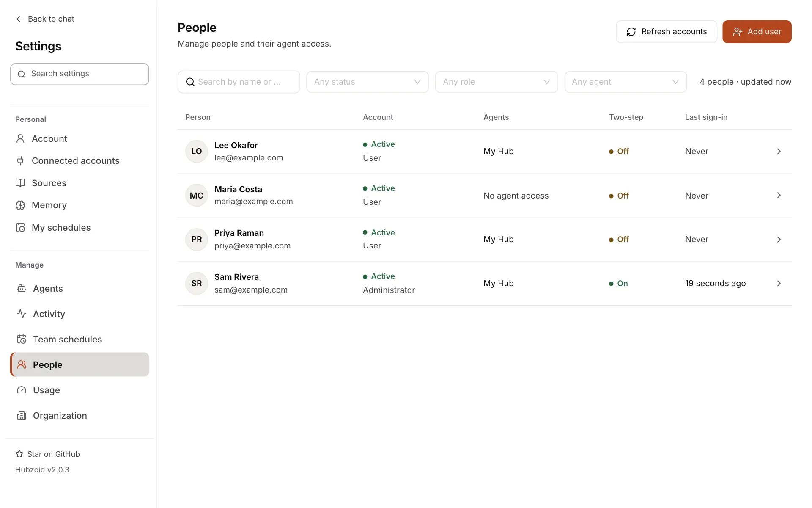
Task: Click the back arrow icon beside Back to chat
Action: (x=19, y=19)
